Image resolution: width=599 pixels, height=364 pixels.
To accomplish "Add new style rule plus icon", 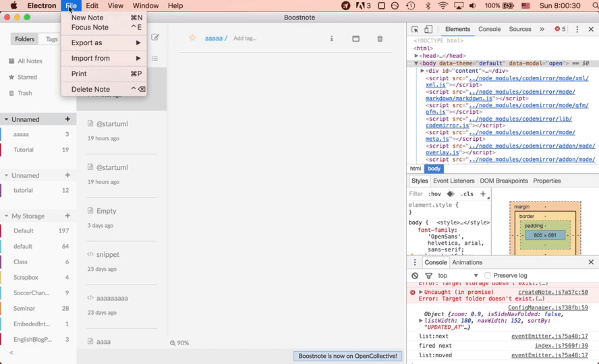I will click(x=483, y=194).
